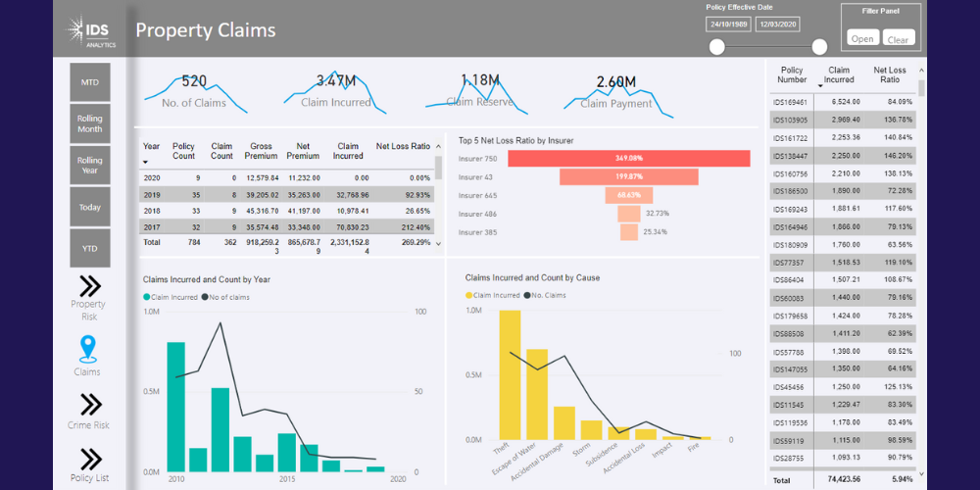Open the Property Risk page chevron icon
Screen dimensions: 980x490
89,285
